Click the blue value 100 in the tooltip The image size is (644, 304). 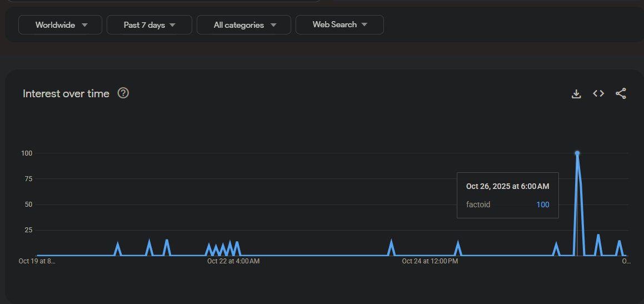click(x=542, y=205)
